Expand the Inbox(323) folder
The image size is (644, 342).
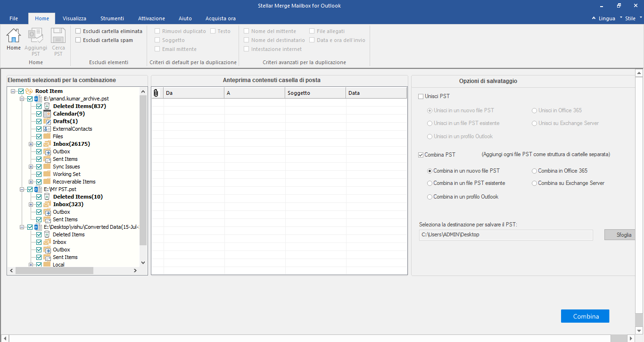click(31, 204)
